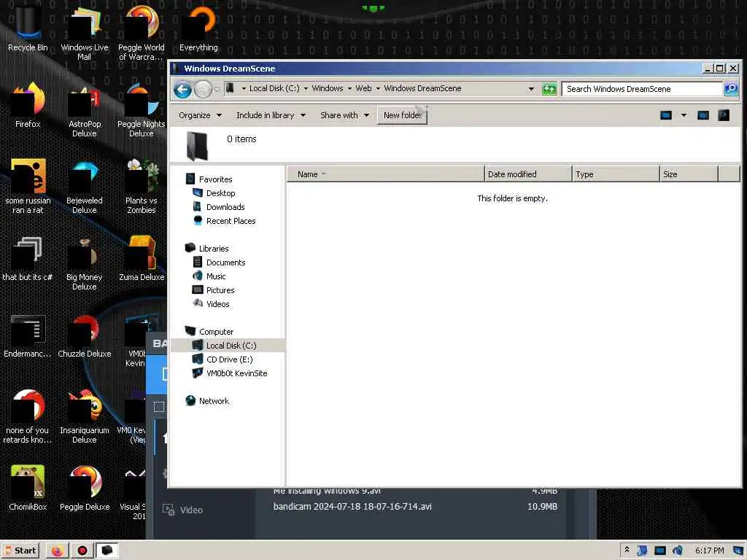Go to Windows folder in breadcrumb
This screenshot has width=747, height=560.
pos(328,88)
